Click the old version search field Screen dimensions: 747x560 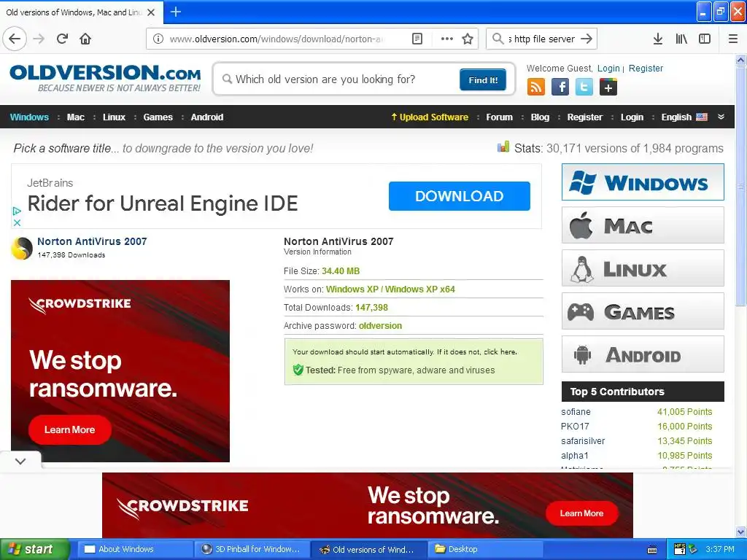[338, 79]
